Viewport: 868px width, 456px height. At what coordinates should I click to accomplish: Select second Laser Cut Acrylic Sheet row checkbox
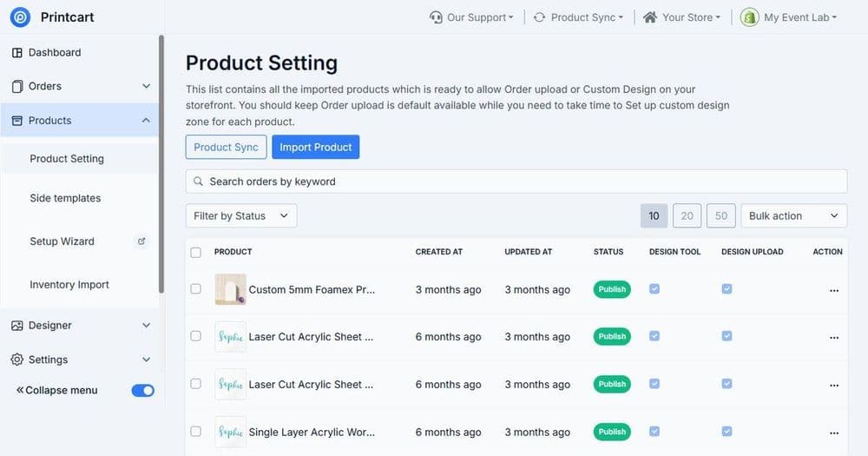click(x=195, y=383)
